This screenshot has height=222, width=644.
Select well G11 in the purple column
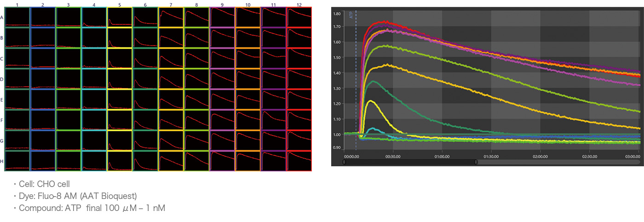pyautogui.click(x=273, y=140)
